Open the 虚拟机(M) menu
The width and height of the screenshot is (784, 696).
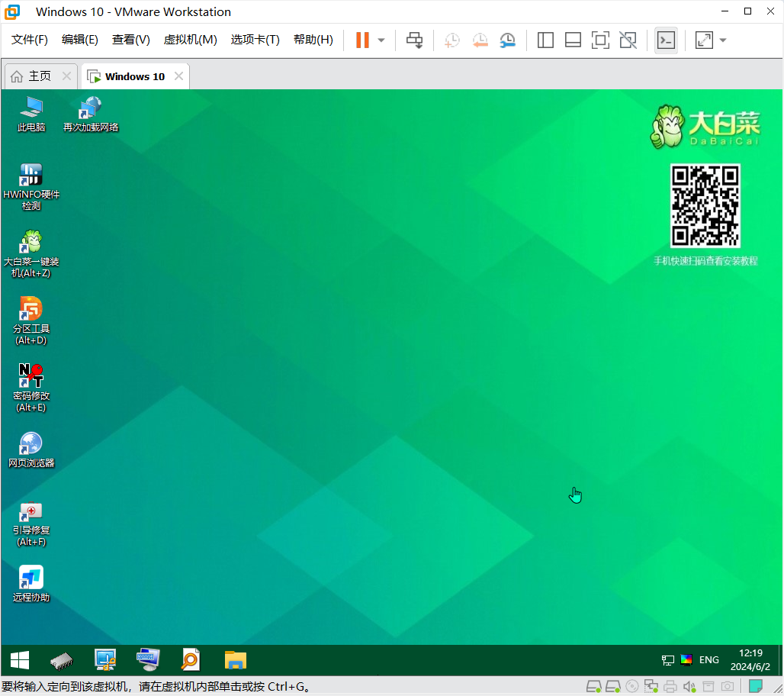tap(191, 40)
